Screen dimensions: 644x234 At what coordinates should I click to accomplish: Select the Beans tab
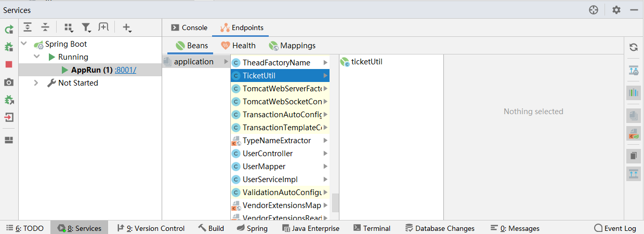[x=192, y=46]
